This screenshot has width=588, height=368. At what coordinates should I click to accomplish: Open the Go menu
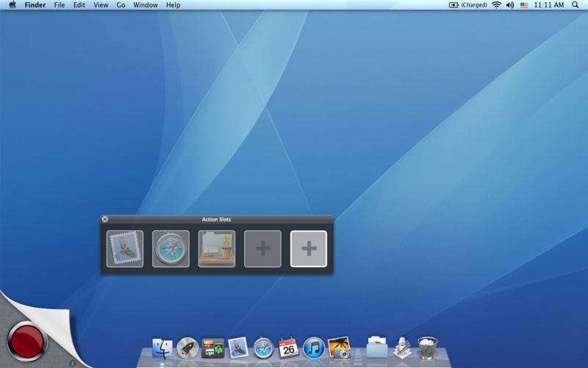tap(121, 5)
